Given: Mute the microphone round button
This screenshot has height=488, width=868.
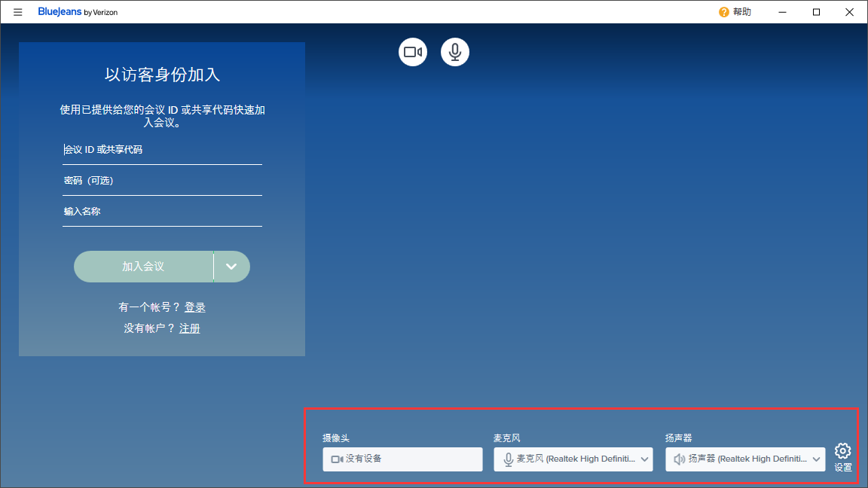Looking at the screenshot, I should pos(455,52).
